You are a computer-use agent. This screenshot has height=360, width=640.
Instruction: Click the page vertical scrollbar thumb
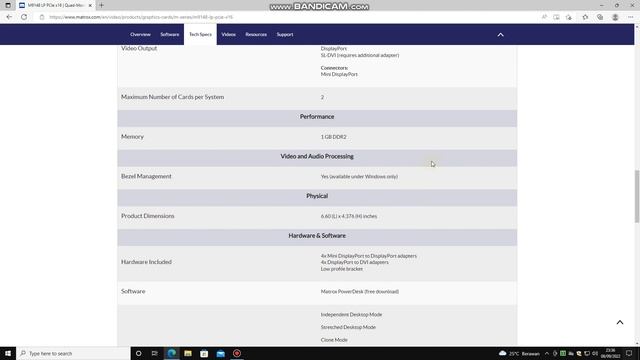point(637,196)
